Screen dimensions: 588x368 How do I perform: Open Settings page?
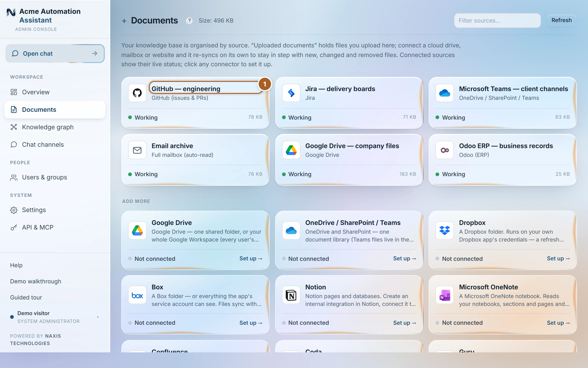(55, 210)
